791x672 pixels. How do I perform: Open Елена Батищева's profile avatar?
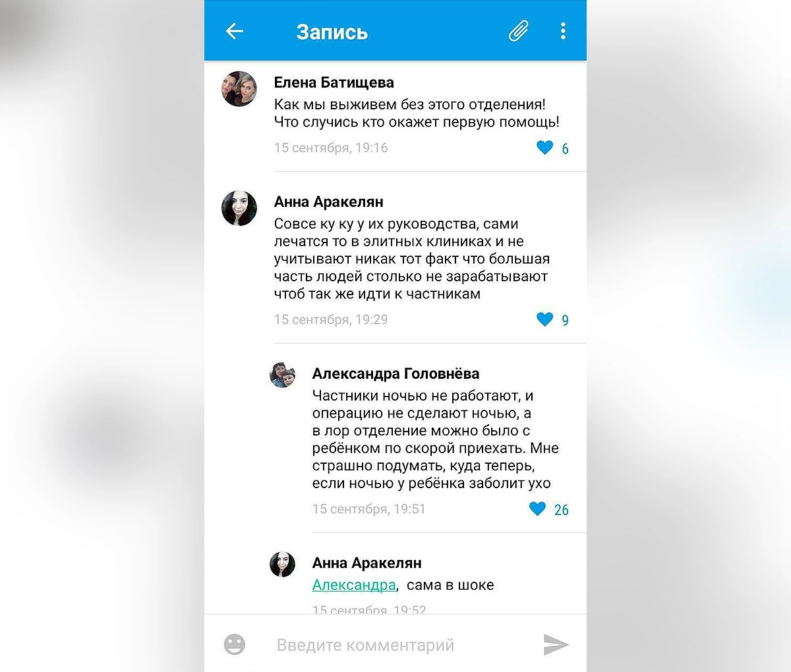click(239, 89)
